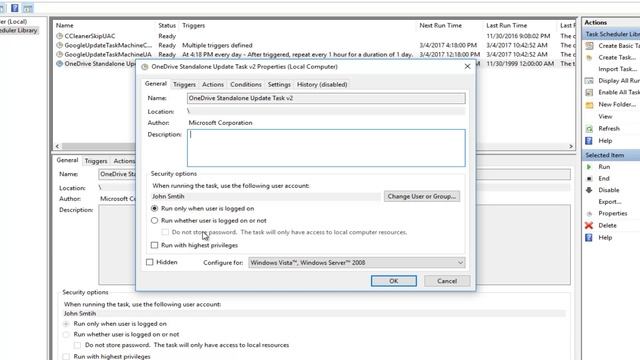This screenshot has height=360, width=640.
Task: Collapse the Selected Item section header
Action: point(611,155)
